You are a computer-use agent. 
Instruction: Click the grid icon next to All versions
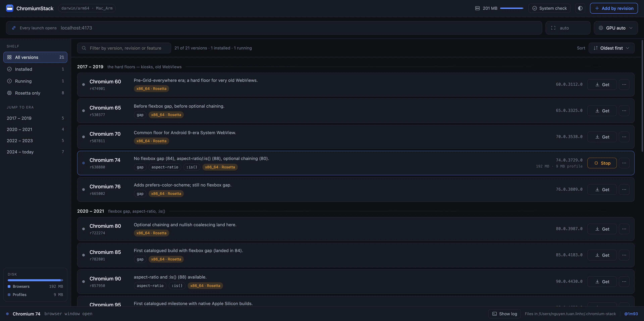click(x=9, y=57)
